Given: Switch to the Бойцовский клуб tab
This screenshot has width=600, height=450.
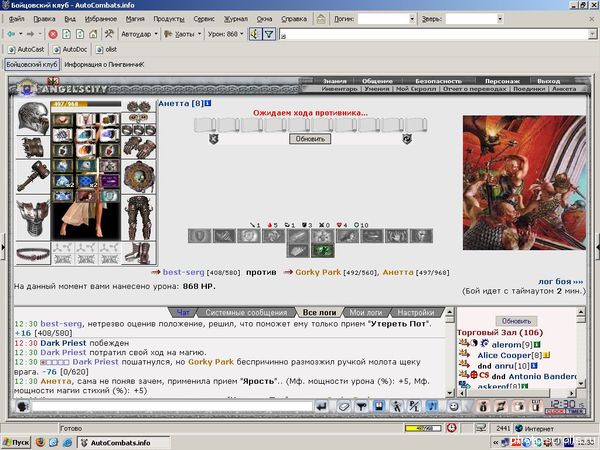Looking at the screenshot, I should coord(32,65).
